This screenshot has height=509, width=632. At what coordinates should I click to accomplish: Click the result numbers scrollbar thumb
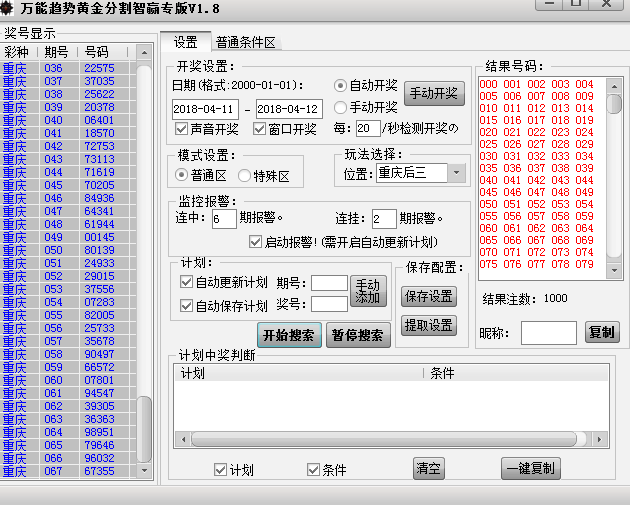614,104
